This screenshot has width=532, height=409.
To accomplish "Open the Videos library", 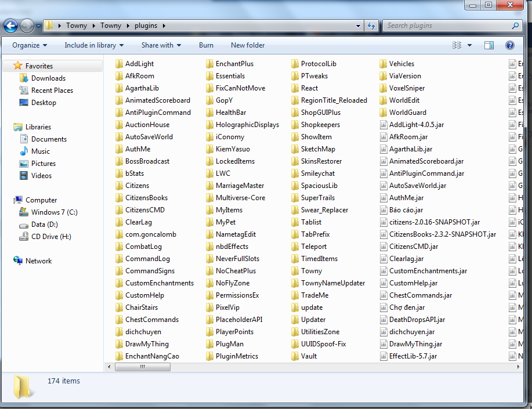I will point(41,176).
